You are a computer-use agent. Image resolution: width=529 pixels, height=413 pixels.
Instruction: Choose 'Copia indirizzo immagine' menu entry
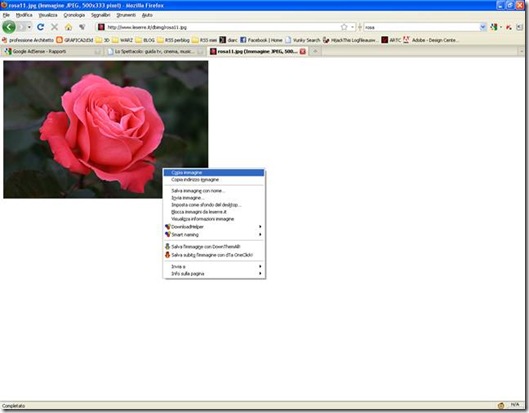pos(214,180)
